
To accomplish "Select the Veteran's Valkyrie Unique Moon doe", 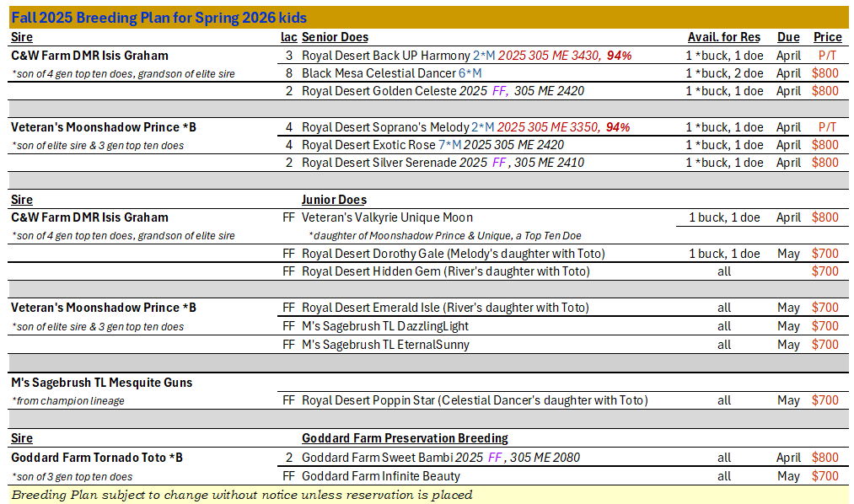I will pyautogui.click(x=387, y=217).
